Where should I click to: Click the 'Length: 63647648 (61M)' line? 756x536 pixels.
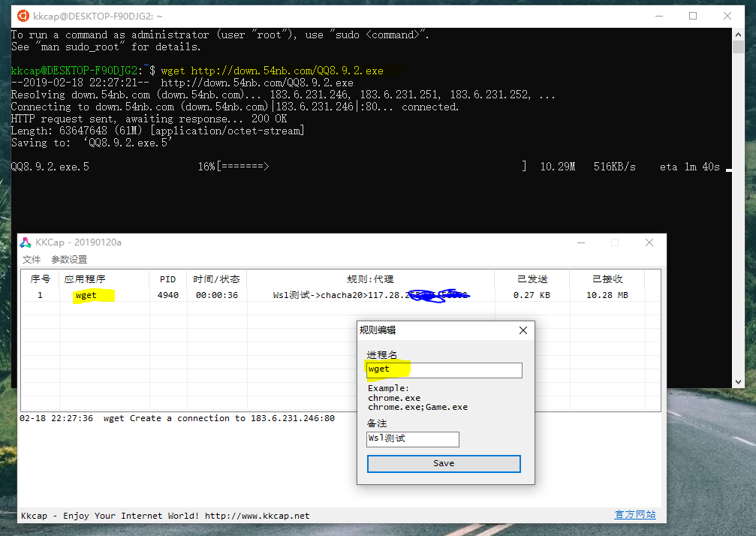(158, 131)
